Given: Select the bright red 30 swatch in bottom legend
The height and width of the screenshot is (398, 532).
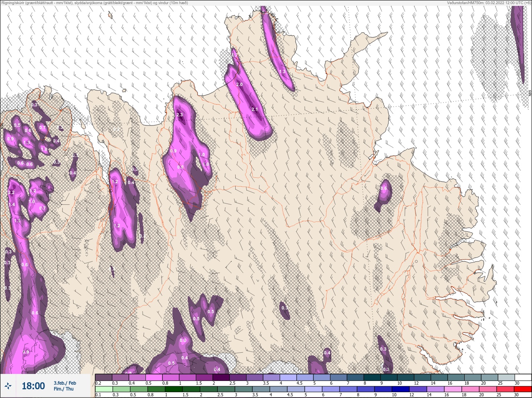Looking at the screenshot, I should tap(522, 389).
